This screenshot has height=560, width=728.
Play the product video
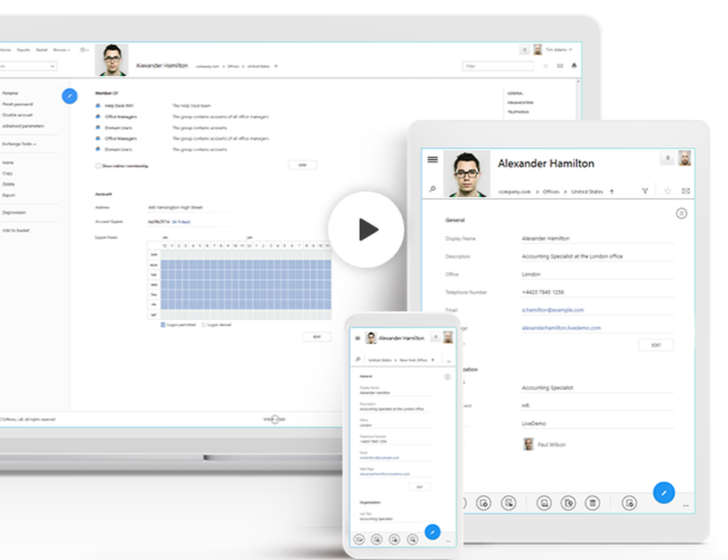tap(366, 229)
